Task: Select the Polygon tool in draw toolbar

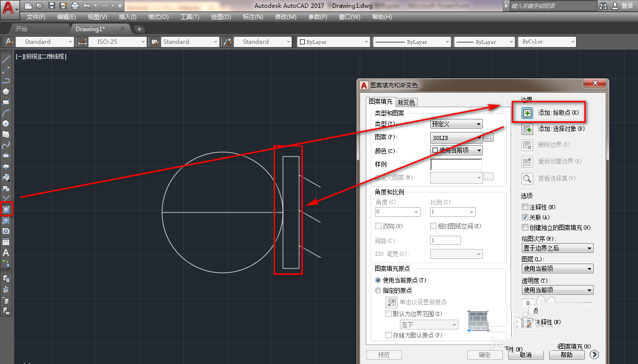Action: point(6,92)
